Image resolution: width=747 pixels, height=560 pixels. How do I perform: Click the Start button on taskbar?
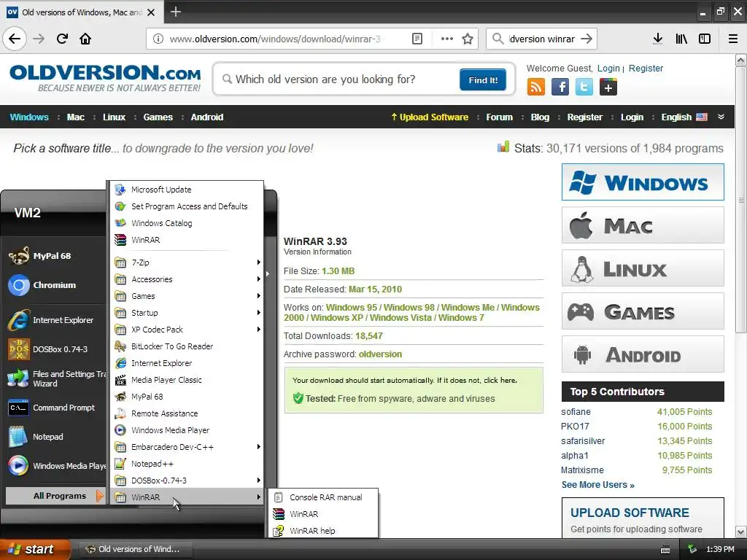(34, 550)
